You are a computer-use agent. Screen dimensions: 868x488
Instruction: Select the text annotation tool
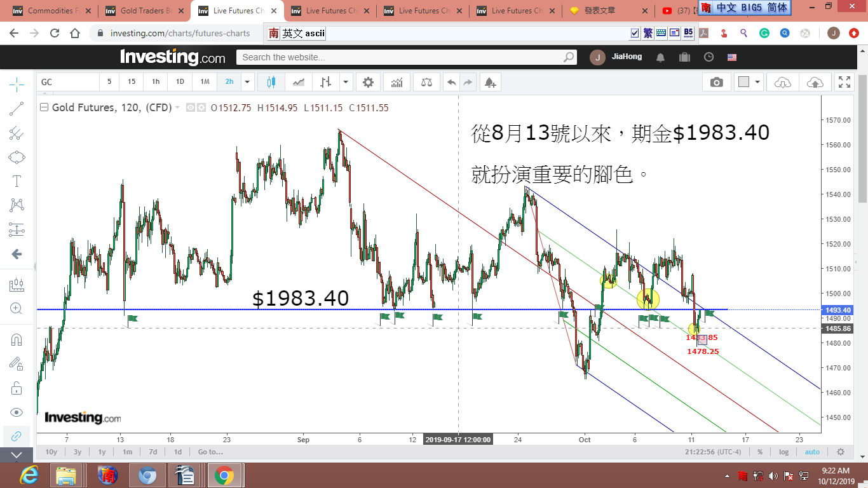click(x=17, y=181)
